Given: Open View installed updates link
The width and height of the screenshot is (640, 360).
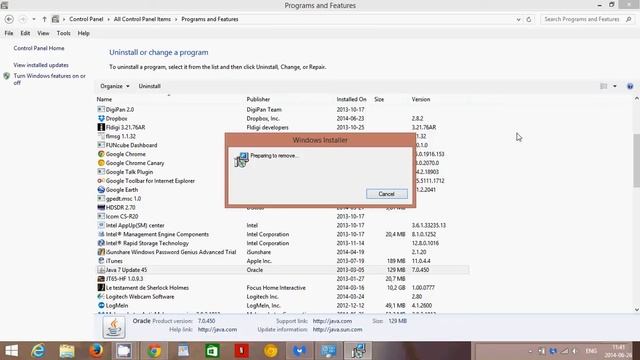Looking at the screenshot, I should pos(41,65).
